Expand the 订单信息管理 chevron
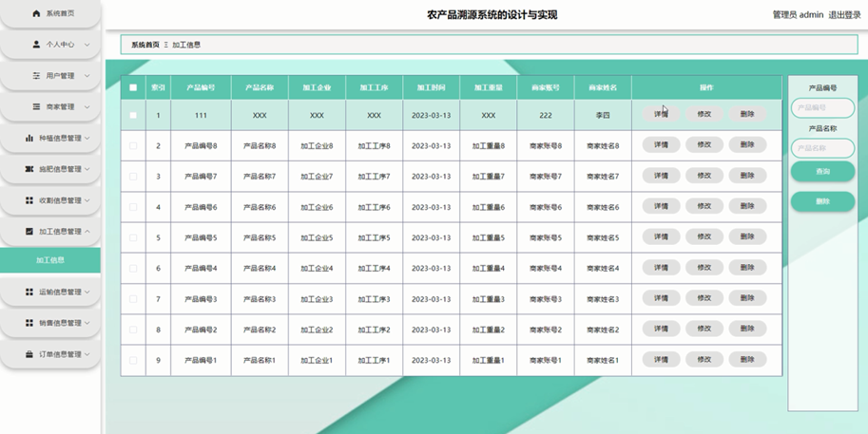 click(x=87, y=354)
